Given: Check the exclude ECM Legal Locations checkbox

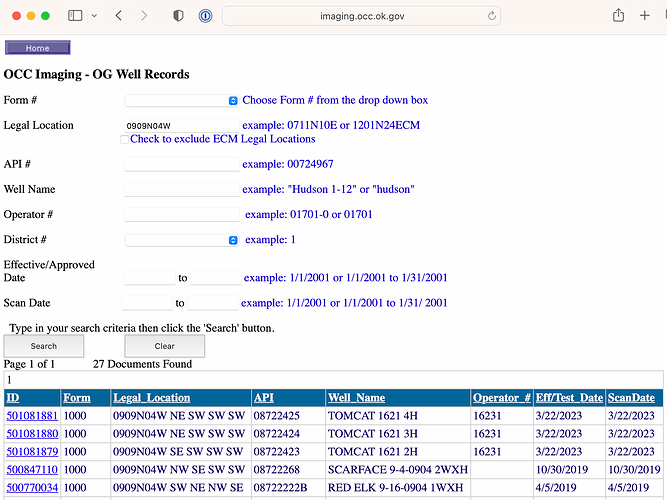Looking at the screenshot, I should (124, 140).
